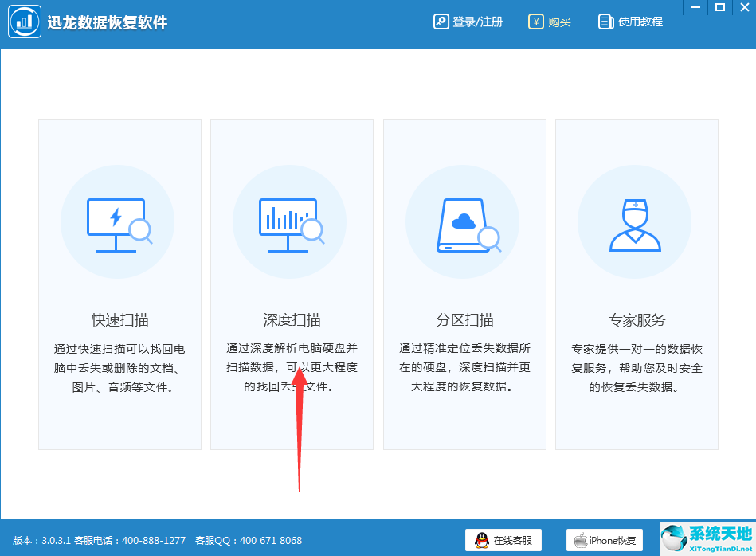The width and height of the screenshot is (756, 556).
Task: Select the 专家服务 card
Action: (x=637, y=284)
